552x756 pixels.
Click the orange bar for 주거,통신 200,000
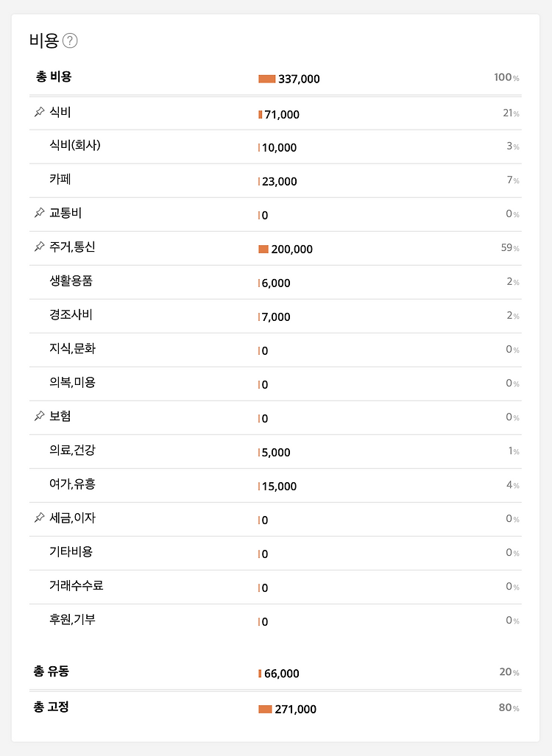pos(263,249)
